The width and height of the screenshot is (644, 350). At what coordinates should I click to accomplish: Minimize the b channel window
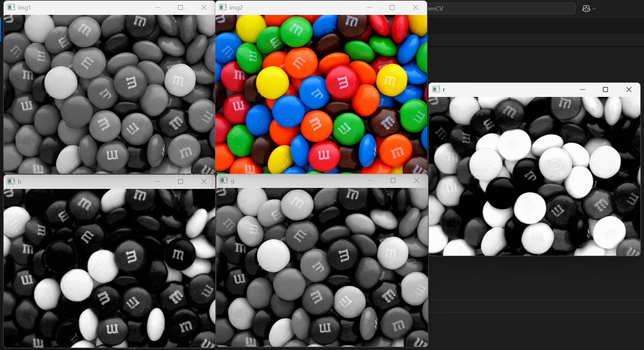pos(157,181)
